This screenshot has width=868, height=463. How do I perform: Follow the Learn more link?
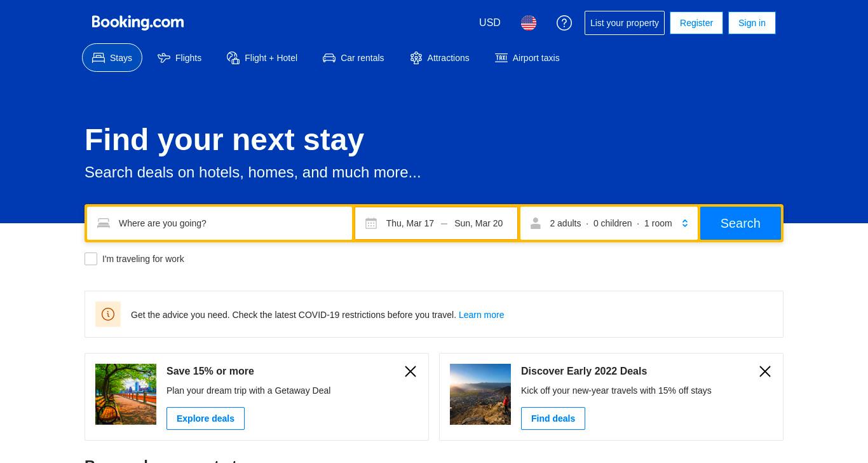(x=481, y=315)
